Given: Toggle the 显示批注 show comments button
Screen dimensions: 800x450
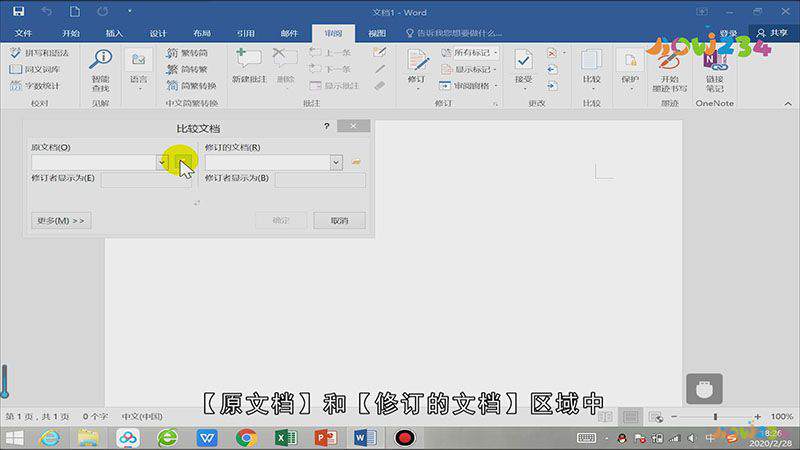Looking at the screenshot, I should (x=335, y=86).
